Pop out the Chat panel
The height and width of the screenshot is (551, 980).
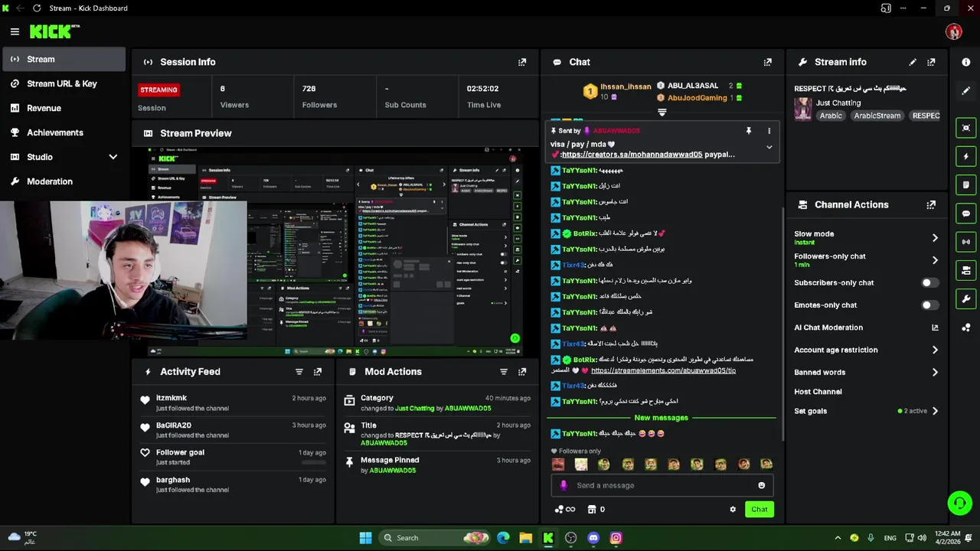[768, 62]
